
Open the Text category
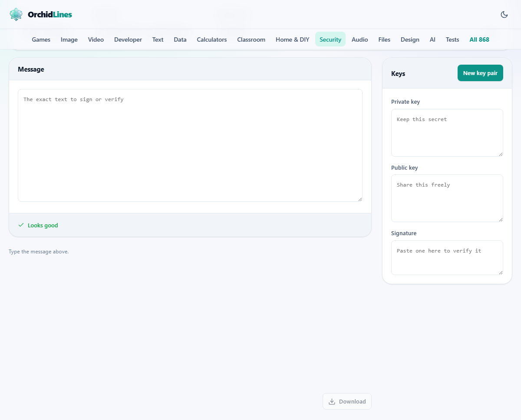click(x=158, y=39)
